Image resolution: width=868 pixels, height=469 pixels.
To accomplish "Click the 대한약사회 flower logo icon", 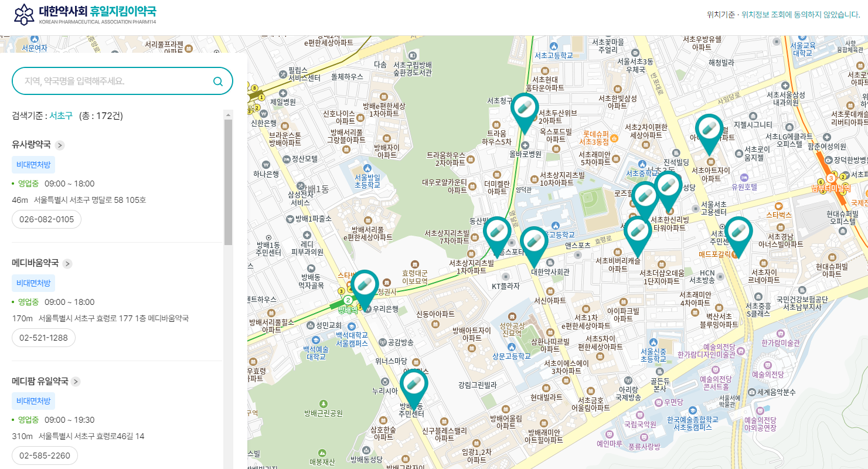I will click(x=24, y=14).
